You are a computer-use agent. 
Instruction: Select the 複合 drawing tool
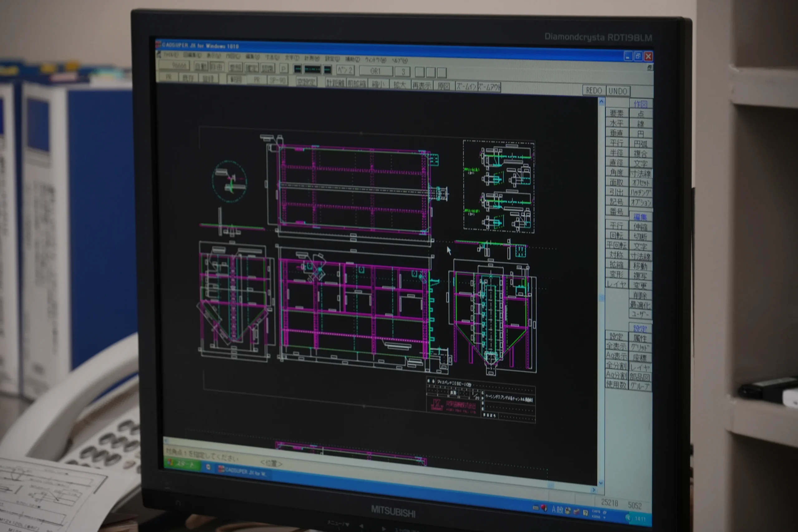coord(641,153)
